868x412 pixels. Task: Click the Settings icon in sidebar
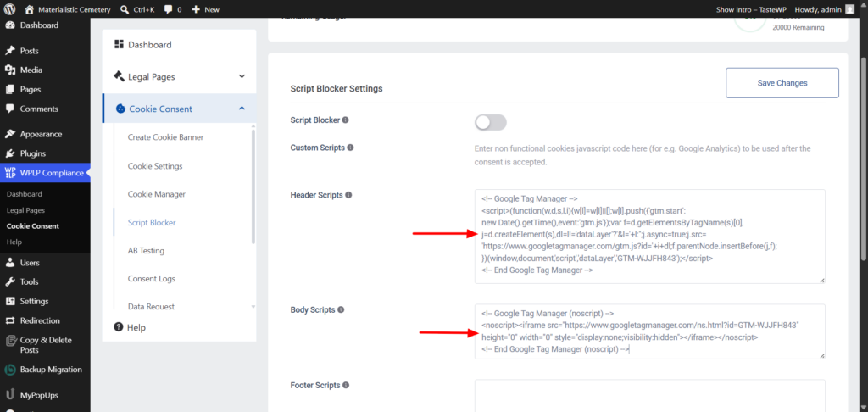click(x=9, y=301)
